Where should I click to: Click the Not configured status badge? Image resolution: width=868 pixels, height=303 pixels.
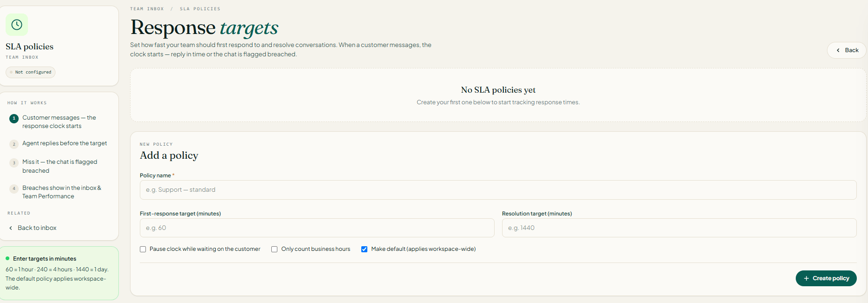pyautogui.click(x=30, y=72)
